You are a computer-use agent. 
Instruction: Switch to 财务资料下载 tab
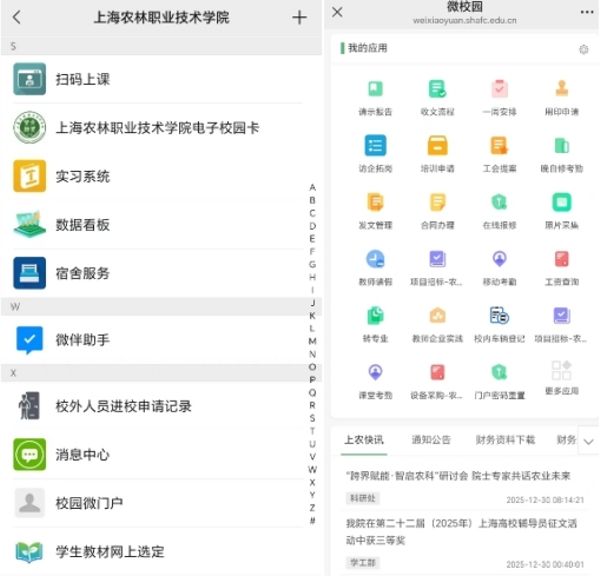click(505, 440)
